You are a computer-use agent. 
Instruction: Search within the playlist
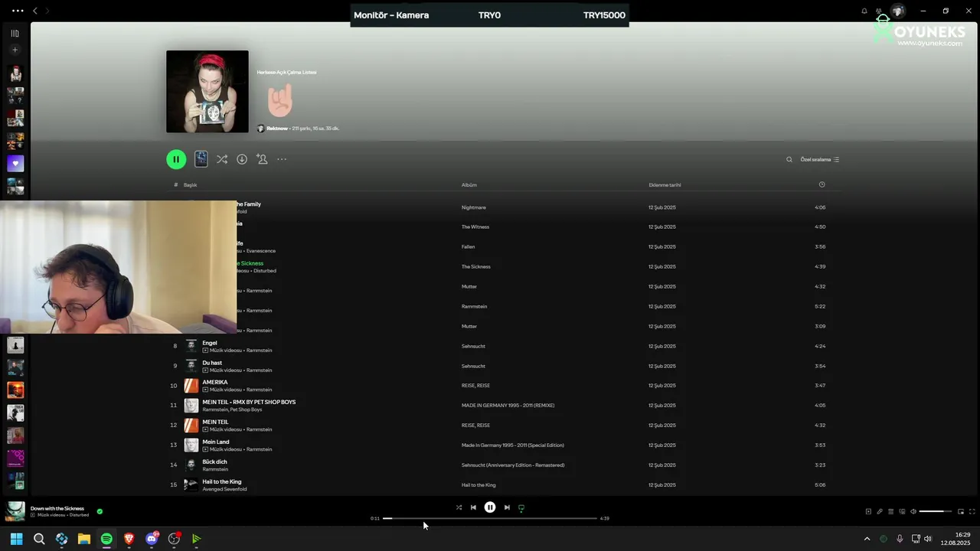pos(789,159)
